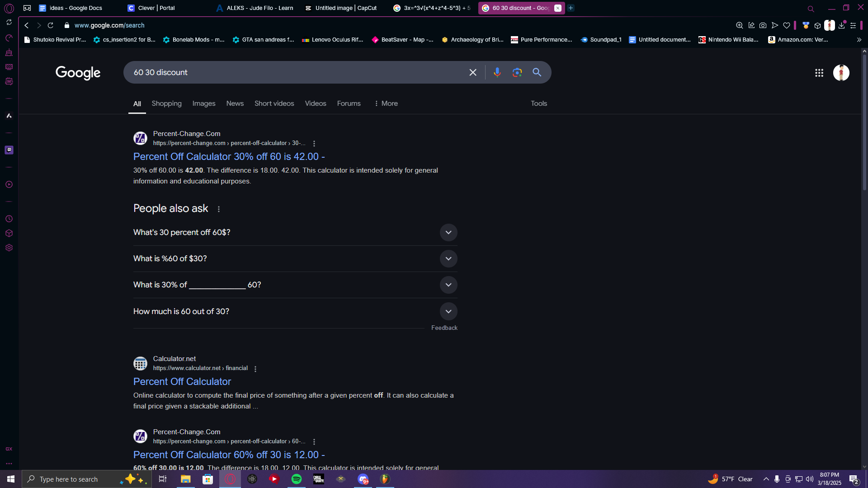Screen dimensions: 868x488
Task: Click the Feedback link under People also ask
Action: 444,328
